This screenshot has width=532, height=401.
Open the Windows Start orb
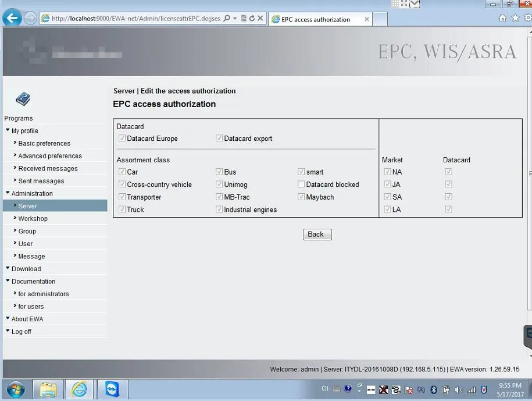click(16, 389)
